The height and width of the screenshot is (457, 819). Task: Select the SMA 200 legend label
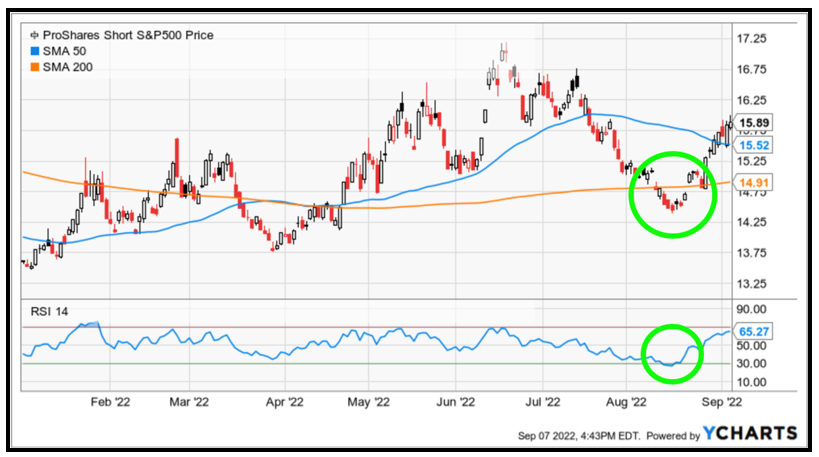(x=67, y=67)
